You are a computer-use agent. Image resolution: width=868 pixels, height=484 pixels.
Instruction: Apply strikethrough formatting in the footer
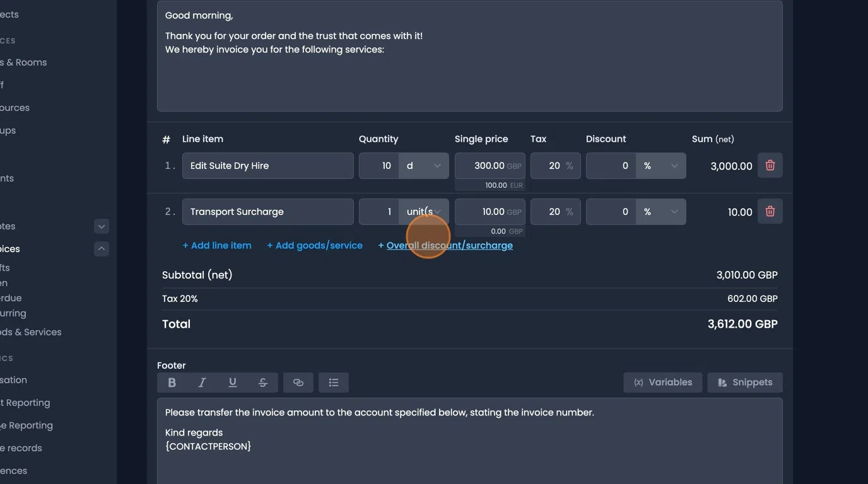click(x=262, y=382)
